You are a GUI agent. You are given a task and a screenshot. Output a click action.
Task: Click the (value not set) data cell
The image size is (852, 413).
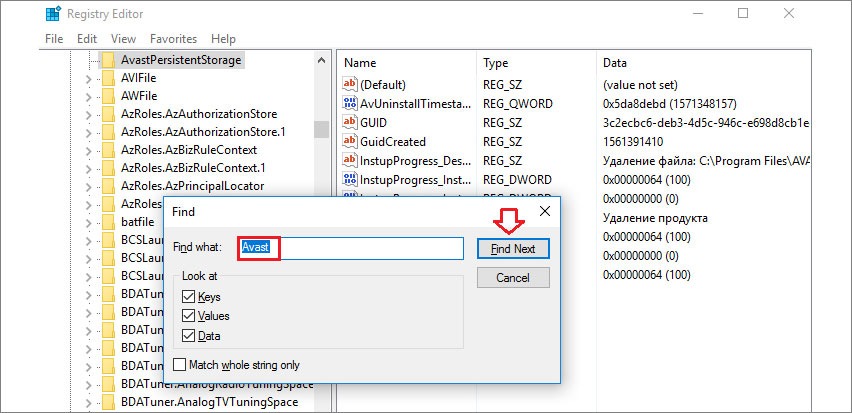coord(641,85)
